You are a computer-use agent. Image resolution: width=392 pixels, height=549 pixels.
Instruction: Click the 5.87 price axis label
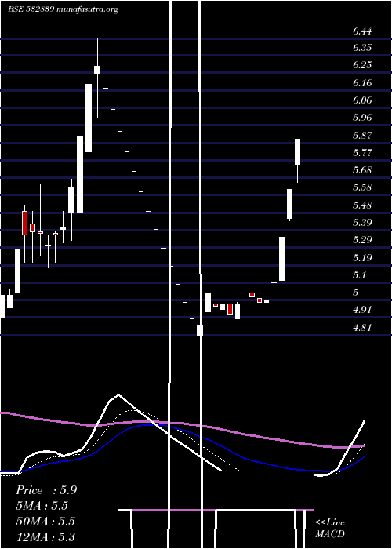pos(362,135)
